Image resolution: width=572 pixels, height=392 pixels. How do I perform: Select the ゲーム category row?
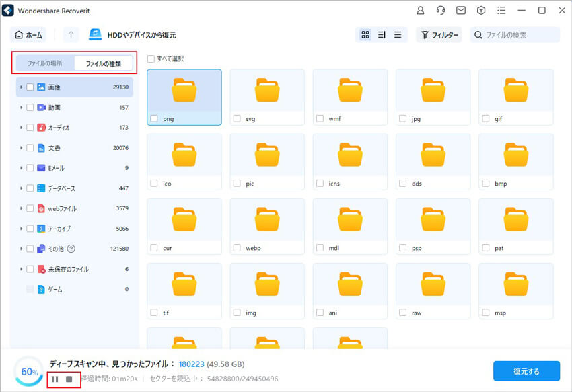click(75, 289)
